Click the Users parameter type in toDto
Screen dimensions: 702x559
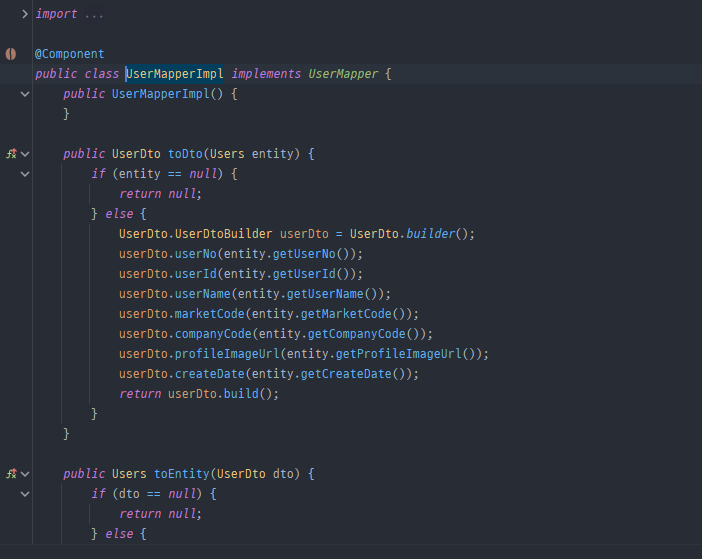point(227,154)
